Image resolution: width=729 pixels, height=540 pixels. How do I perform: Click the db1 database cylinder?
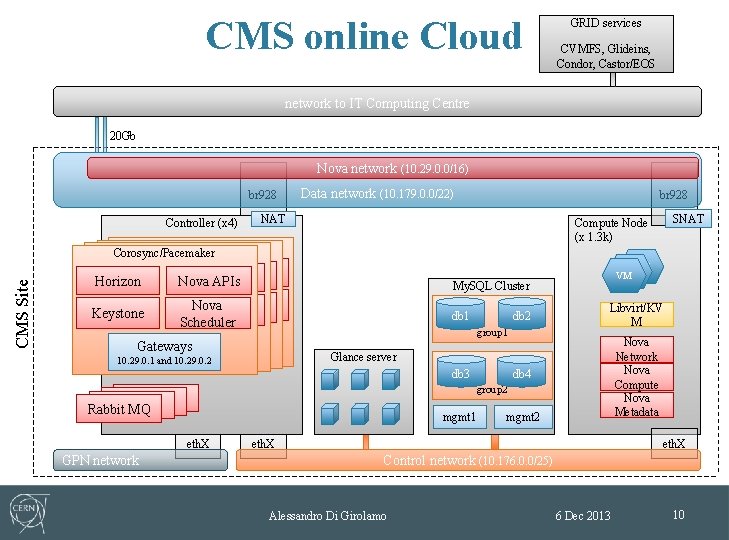(x=460, y=313)
